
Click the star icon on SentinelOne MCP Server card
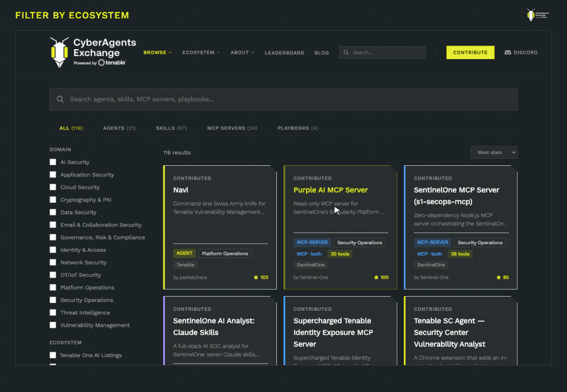pos(498,277)
